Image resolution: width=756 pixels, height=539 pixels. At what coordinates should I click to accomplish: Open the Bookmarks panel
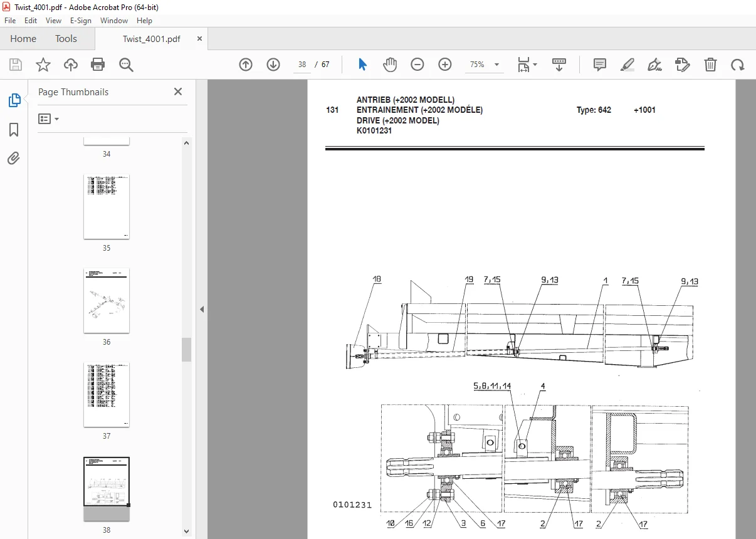coord(14,130)
